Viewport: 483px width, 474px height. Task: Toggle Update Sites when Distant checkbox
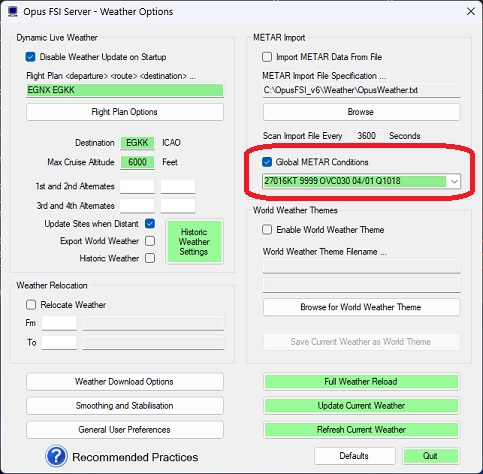click(150, 223)
